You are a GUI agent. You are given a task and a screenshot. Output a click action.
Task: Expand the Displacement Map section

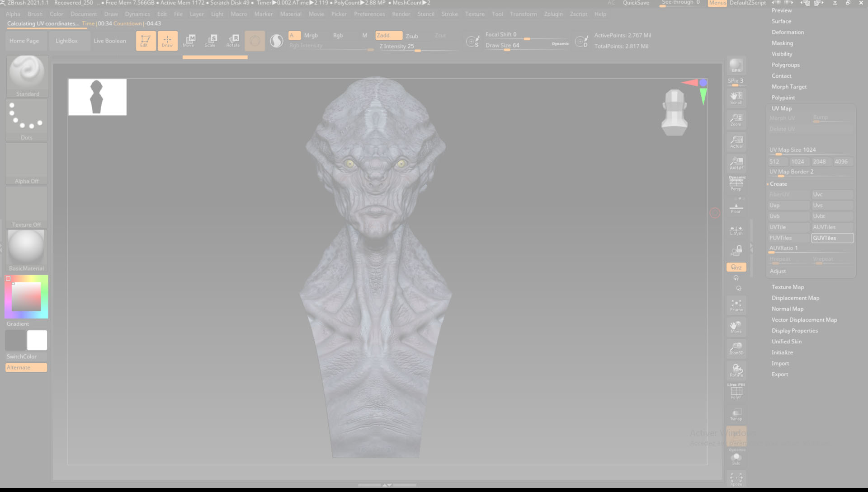pyautogui.click(x=795, y=298)
